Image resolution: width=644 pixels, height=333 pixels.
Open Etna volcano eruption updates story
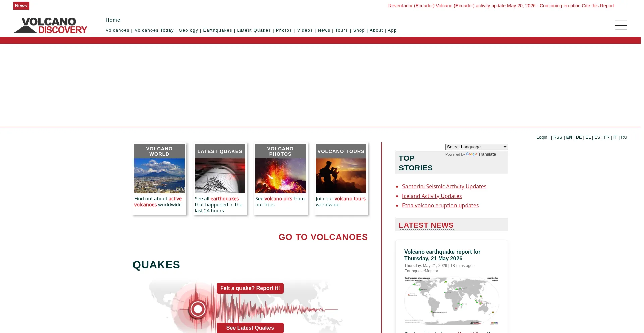click(440, 205)
